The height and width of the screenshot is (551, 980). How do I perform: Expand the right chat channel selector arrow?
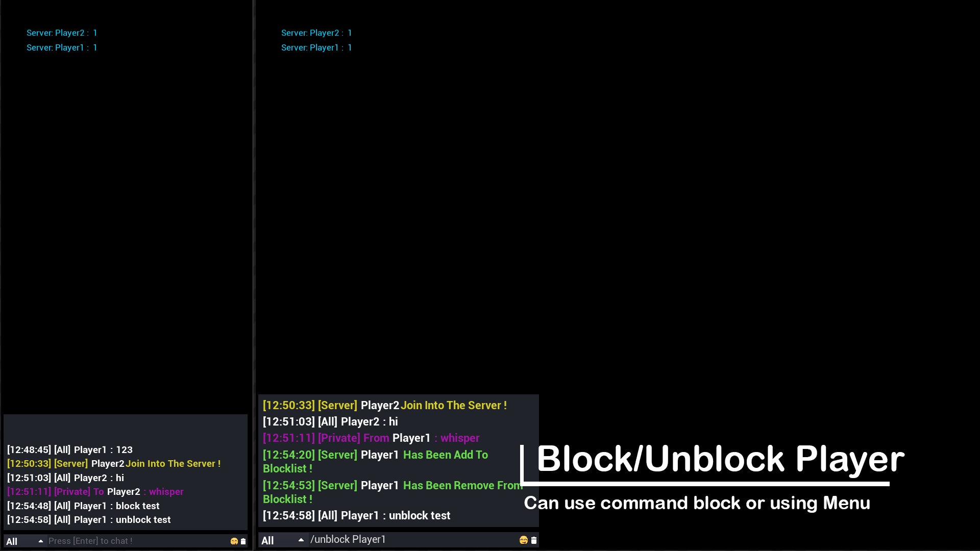click(301, 540)
